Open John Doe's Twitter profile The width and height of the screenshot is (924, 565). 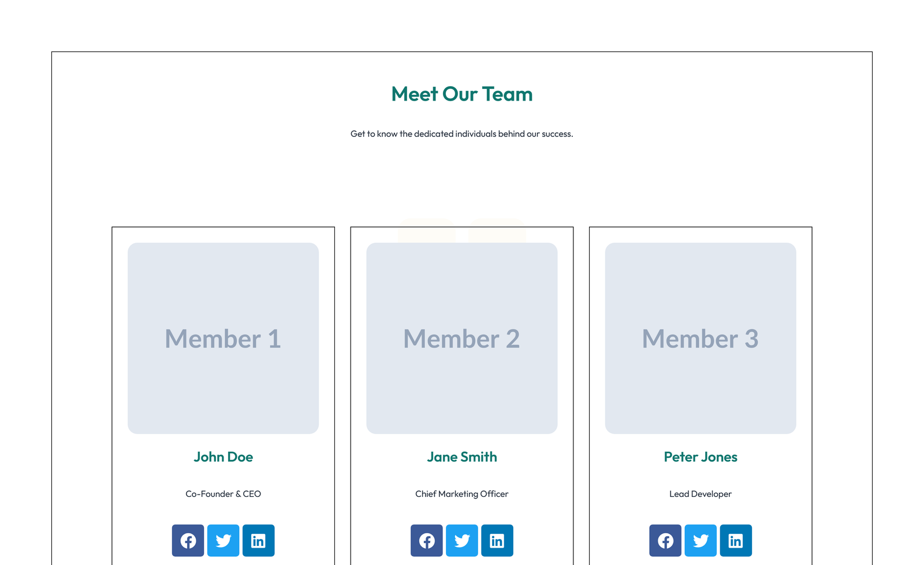[x=223, y=540]
